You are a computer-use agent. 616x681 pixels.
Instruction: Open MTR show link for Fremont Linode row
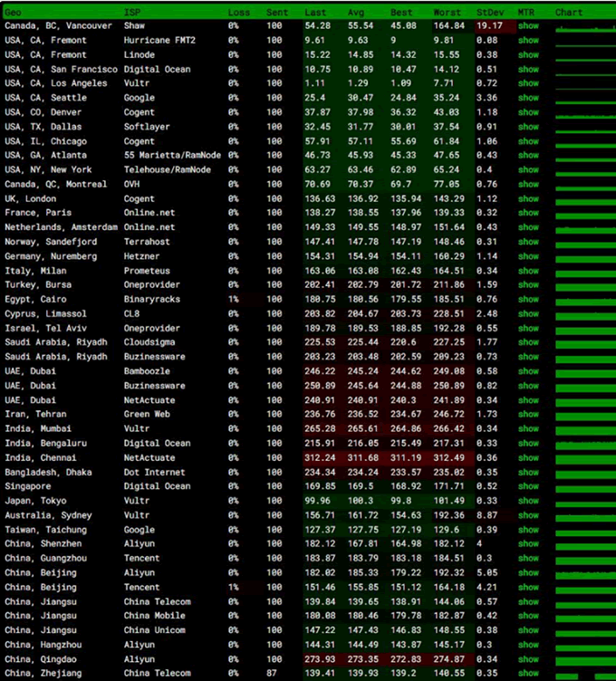528,55
